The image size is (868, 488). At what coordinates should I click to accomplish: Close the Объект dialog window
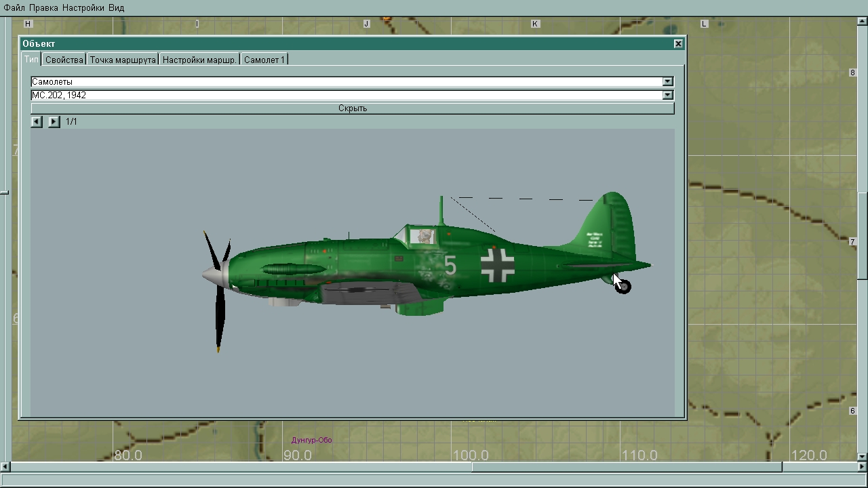click(x=677, y=43)
